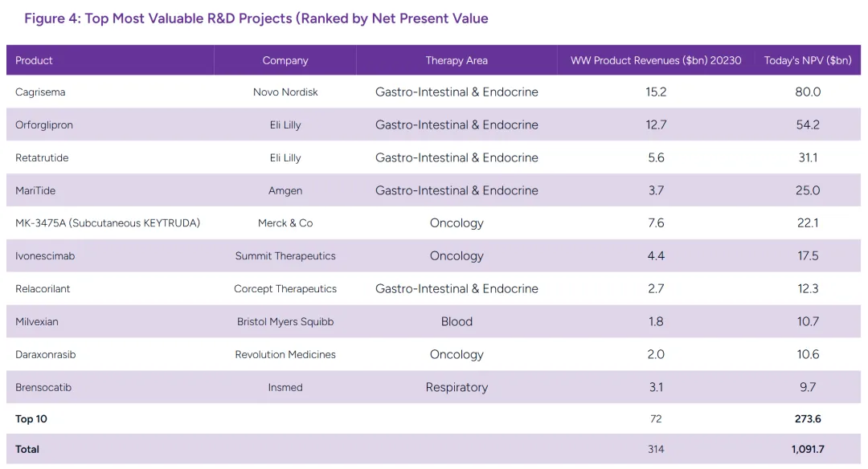Image resolution: width=868 pixels, height=469 pixels.
Task: Click the Top 10 NPV value 273.6
Action: point(808,419)
